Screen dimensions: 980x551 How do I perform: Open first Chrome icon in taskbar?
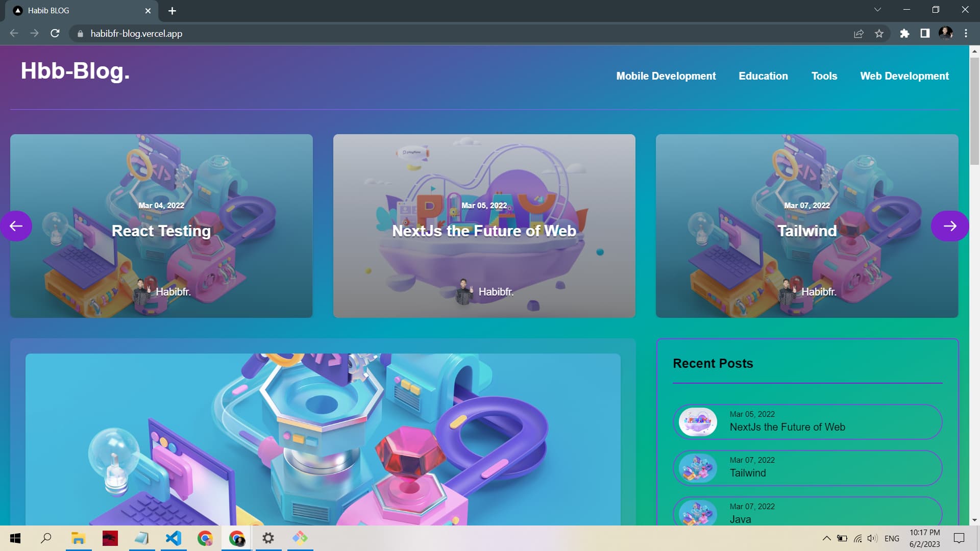point(205,538)
